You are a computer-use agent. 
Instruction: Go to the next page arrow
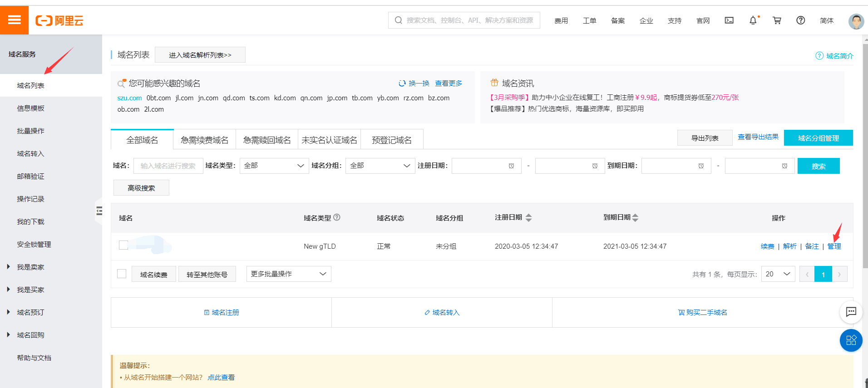click(839, 274)
